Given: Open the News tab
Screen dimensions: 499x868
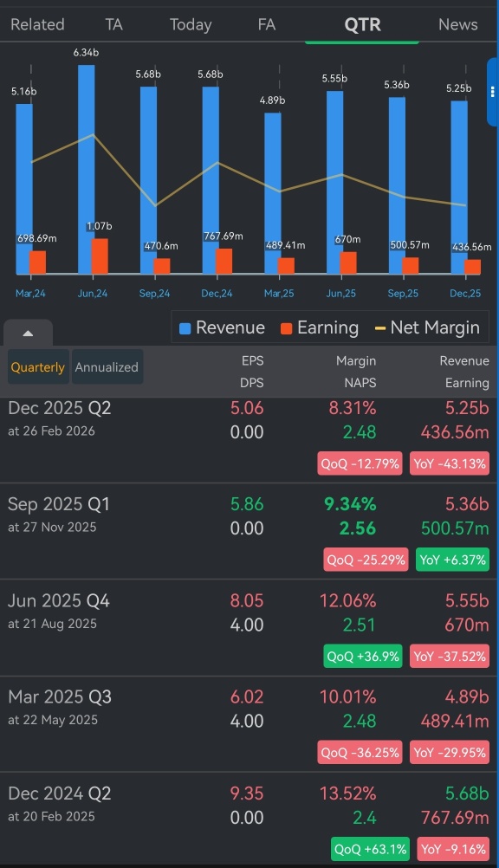Looking at the screenshot, I should (458, 24).
